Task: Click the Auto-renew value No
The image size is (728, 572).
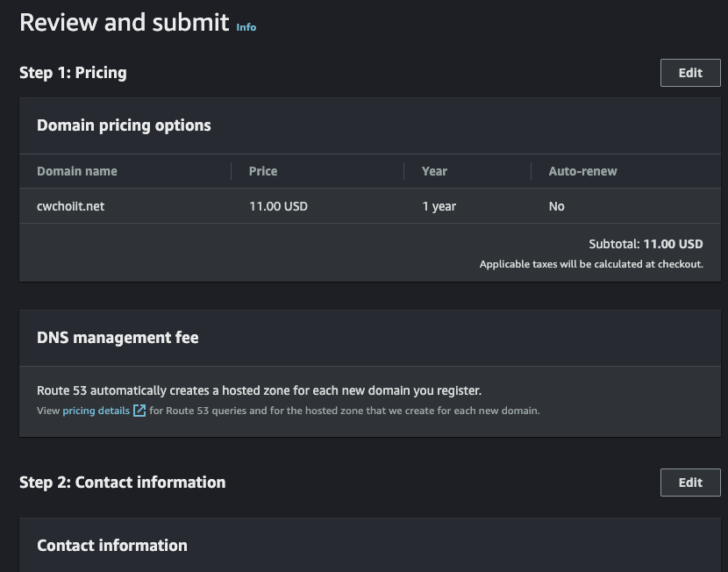Action: (557, 206)
